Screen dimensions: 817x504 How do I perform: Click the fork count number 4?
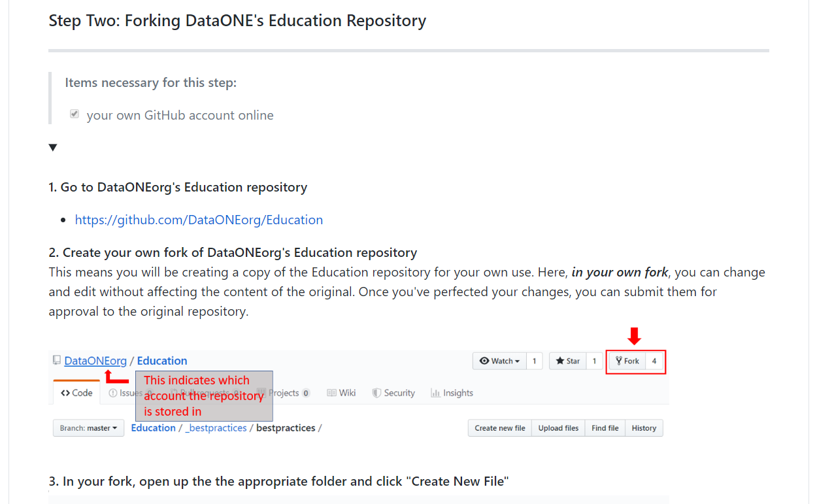(654, 361)
